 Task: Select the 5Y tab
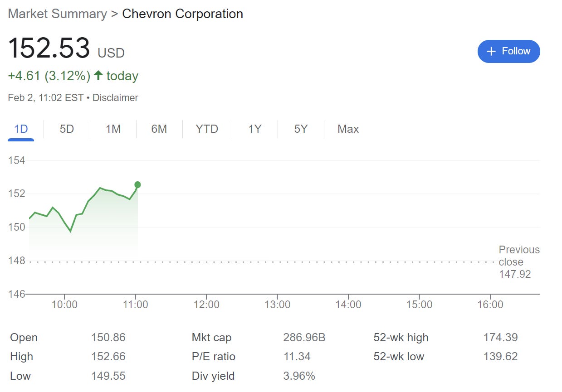coord(301,129)
